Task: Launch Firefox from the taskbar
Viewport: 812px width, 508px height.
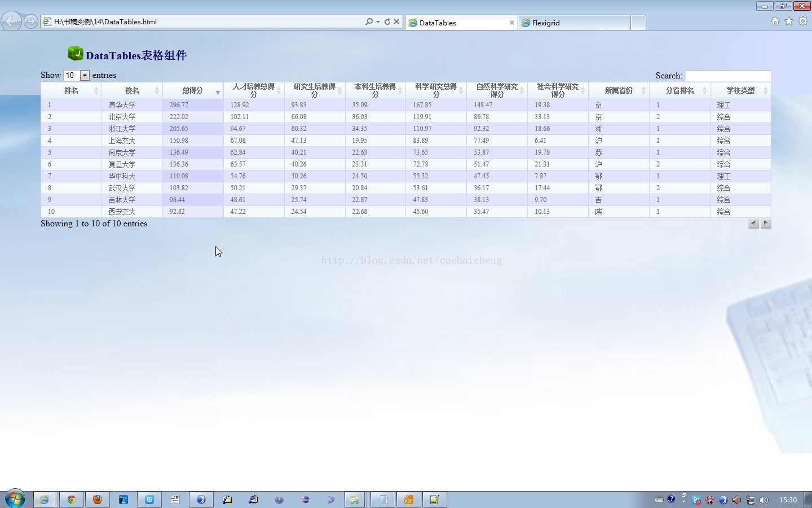Action: click(98, 500)
